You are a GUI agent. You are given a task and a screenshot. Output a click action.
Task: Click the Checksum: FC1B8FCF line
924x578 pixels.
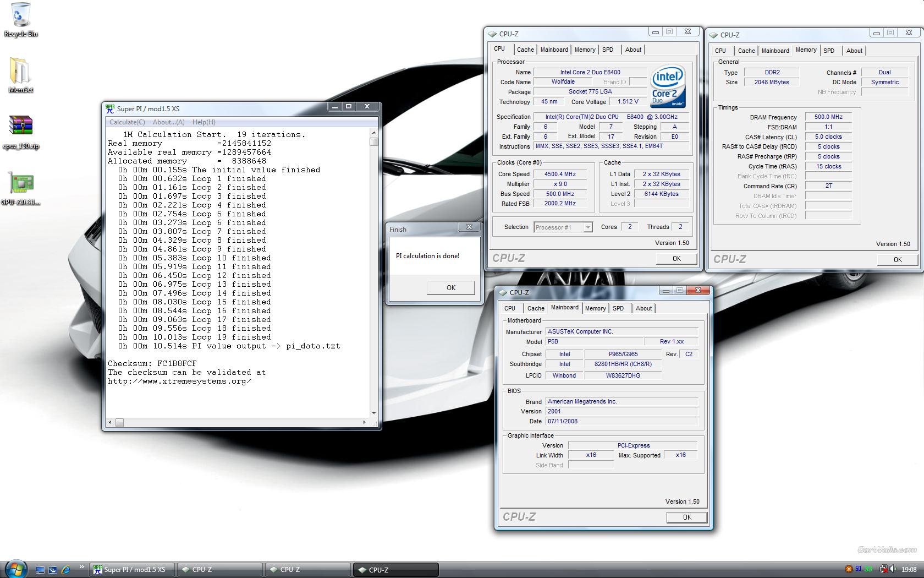[x=152, y=363]
